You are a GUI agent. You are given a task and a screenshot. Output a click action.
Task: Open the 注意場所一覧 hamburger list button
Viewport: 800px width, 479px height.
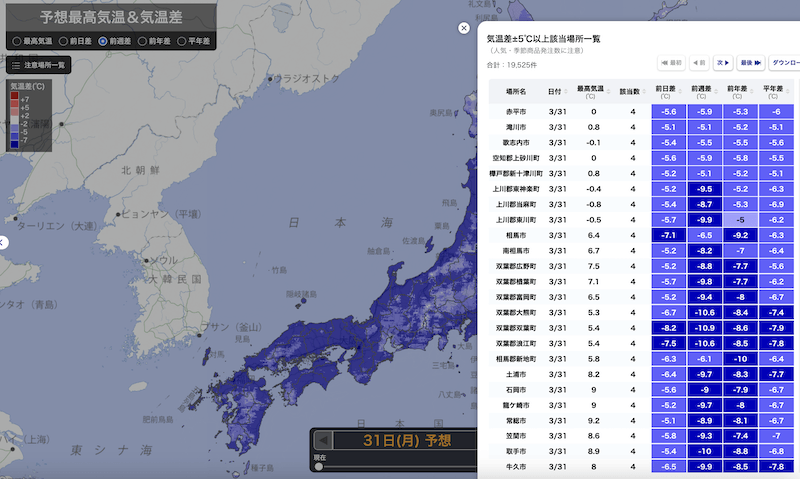tap(38, 65)
